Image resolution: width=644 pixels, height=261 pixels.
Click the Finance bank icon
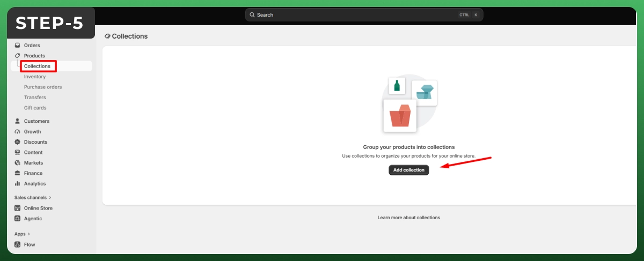[x=18, y=173]
